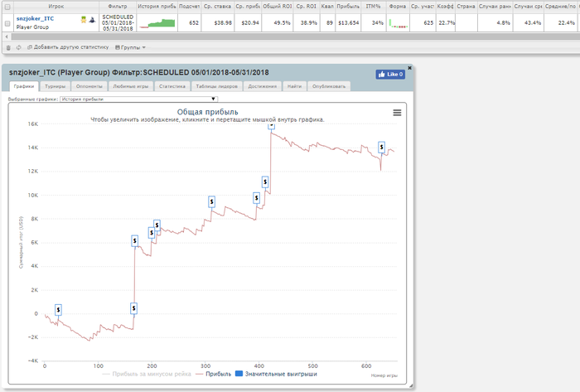Sort by the 'Прибыль' column header
The height and width of the screenshot is (392, 580).
(x=348, y=7)
